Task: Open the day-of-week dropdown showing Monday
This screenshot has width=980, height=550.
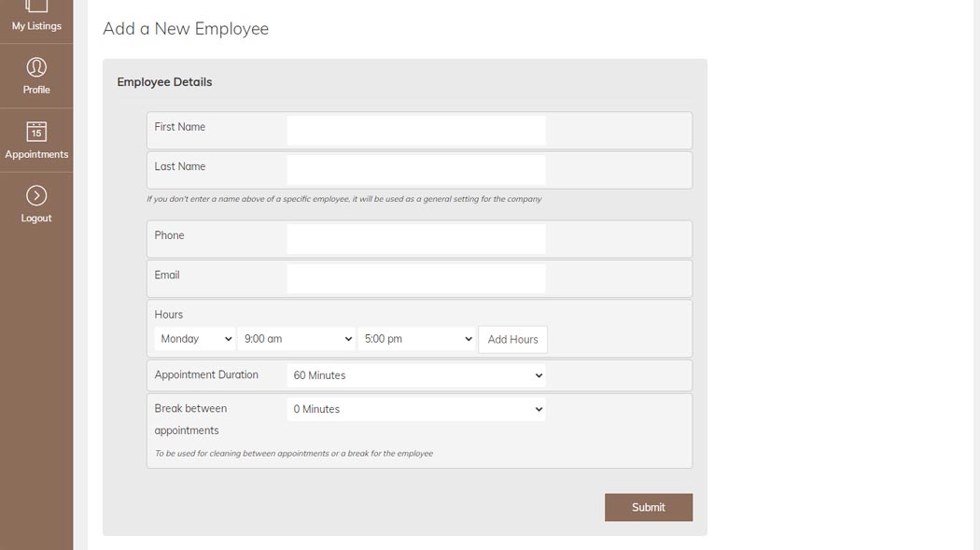Action: pyautogui.click(x=193, y=339)
